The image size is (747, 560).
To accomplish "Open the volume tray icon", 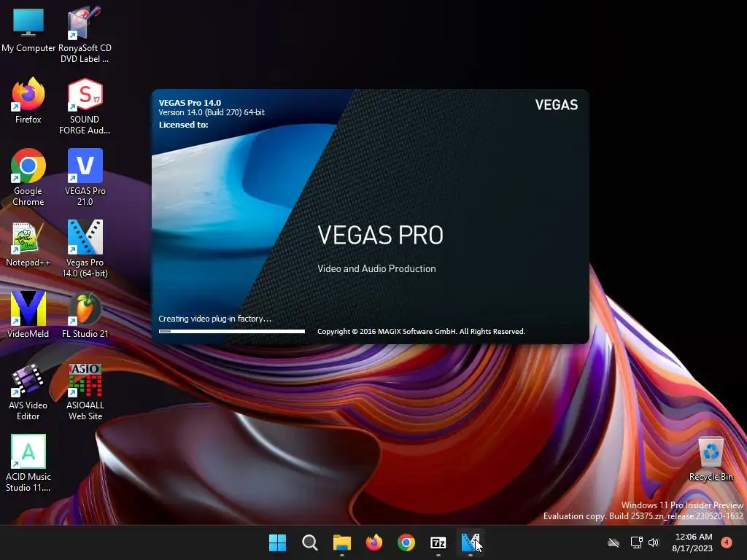I will 654,542.
